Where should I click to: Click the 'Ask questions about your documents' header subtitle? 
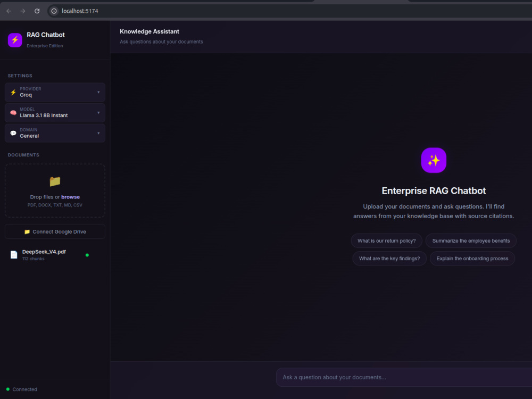pos(161,41)
